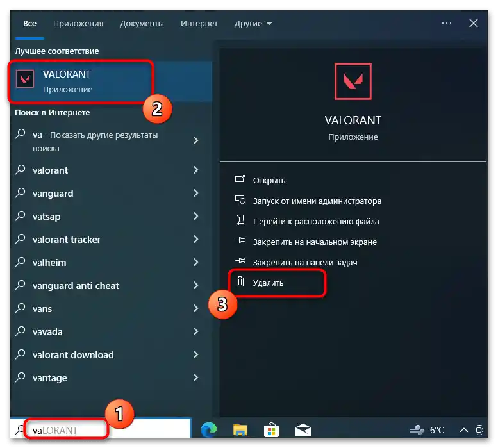
Task: Close the search panel with X
Action: tap(473, 23)
